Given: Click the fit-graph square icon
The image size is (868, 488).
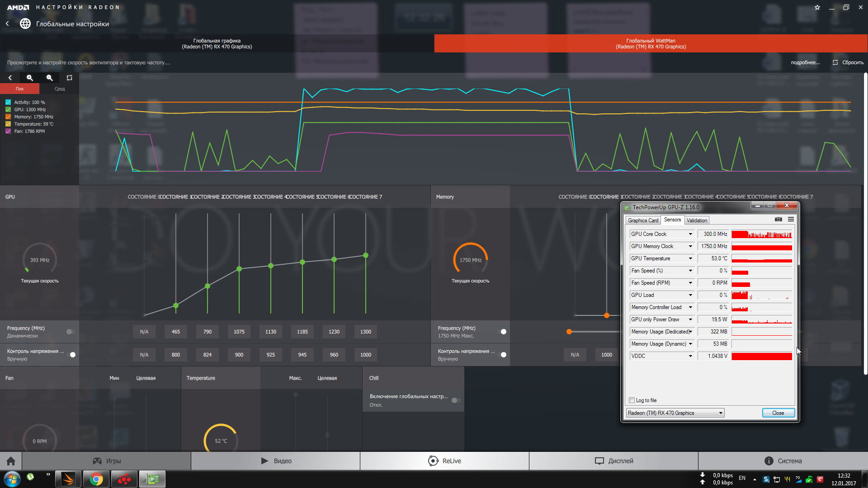Looking at the screenshot, I should pos(69,78).
